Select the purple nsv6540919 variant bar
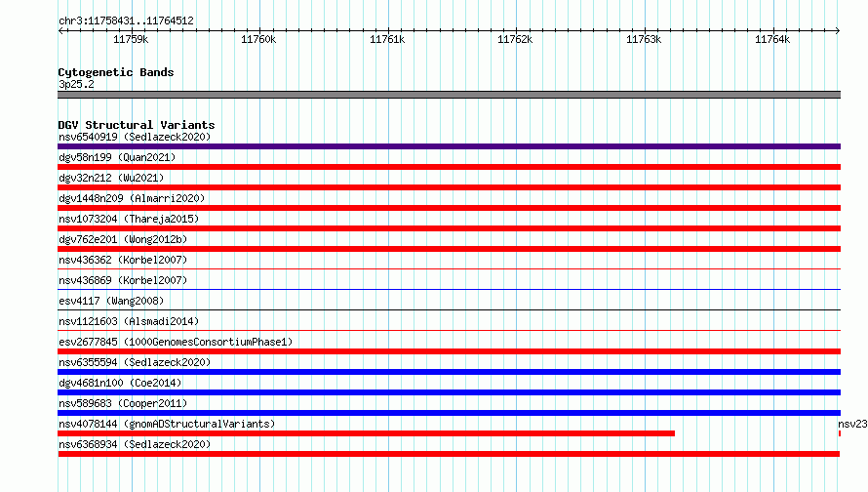Image resolution: width=868 pixels, height=492 pixels. pos(449,146)
